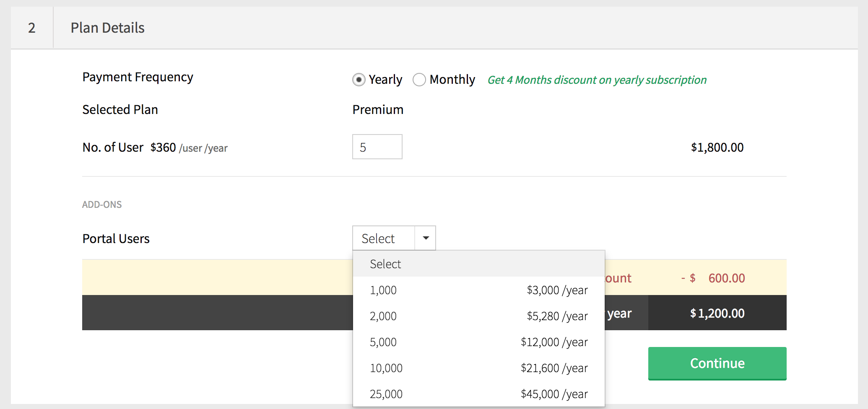Choose the 10,000 users $21,600 option
868x409 pixels.
tap(478, 368)
